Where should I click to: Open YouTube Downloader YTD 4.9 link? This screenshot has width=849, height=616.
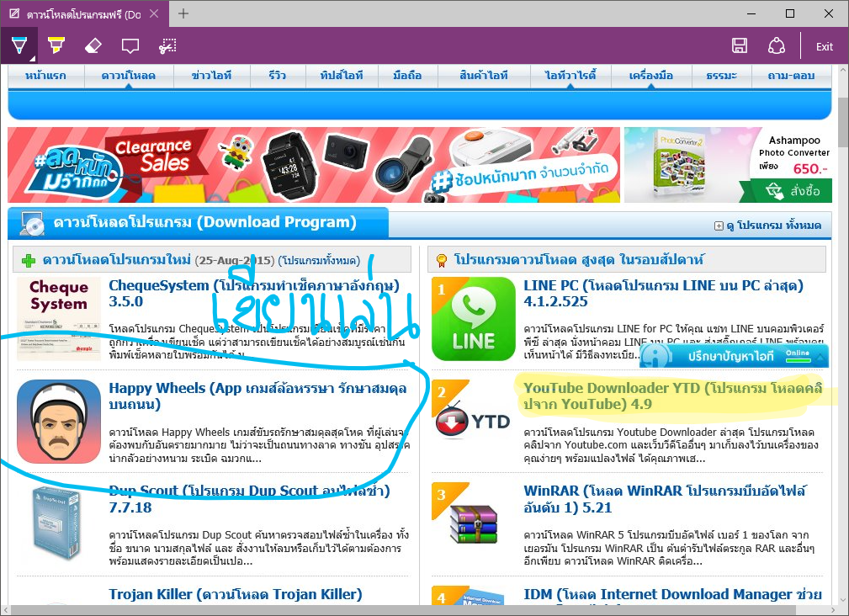point(673,396)
